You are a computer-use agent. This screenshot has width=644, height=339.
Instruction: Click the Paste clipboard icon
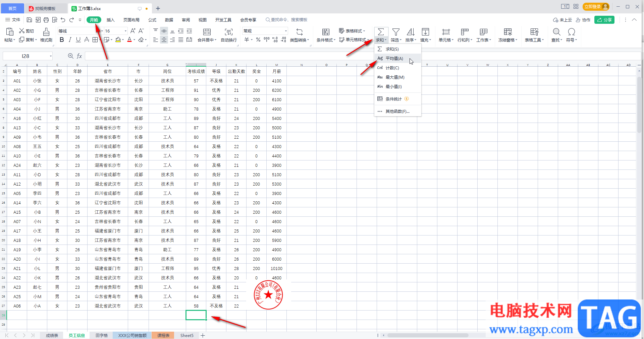9,32
